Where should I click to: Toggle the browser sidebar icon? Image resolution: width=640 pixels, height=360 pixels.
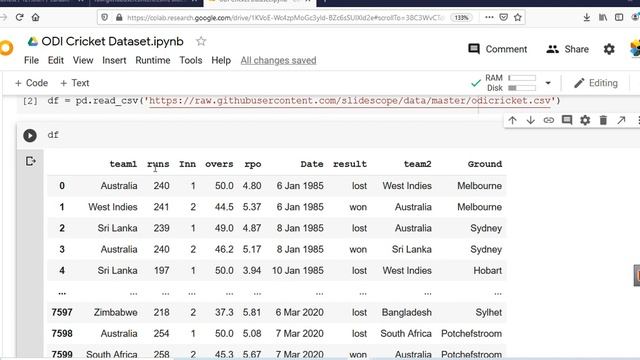click(x=619, y=17)
